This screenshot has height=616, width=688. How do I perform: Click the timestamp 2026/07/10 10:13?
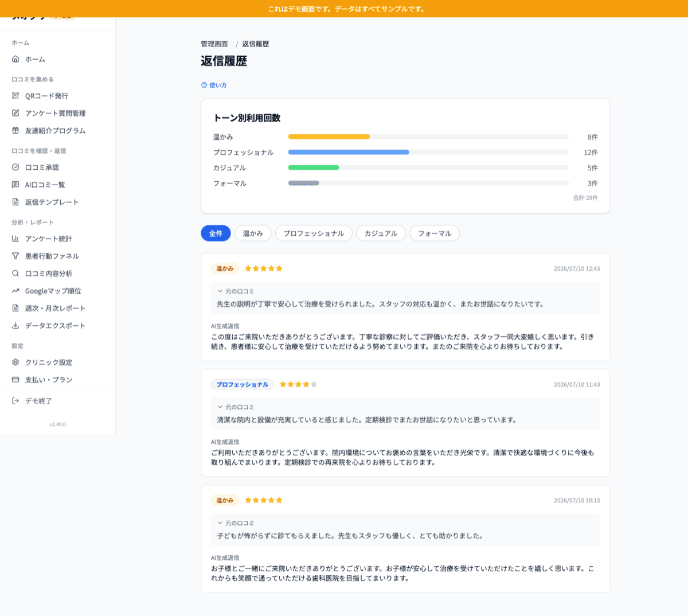tap(577, 500)
